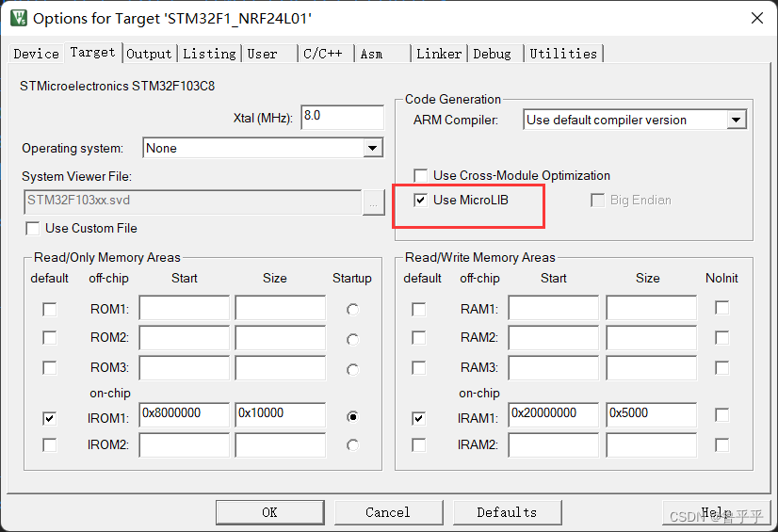
Task: Select the ROM1 Startup radio button
Action: tap(353, 310)
